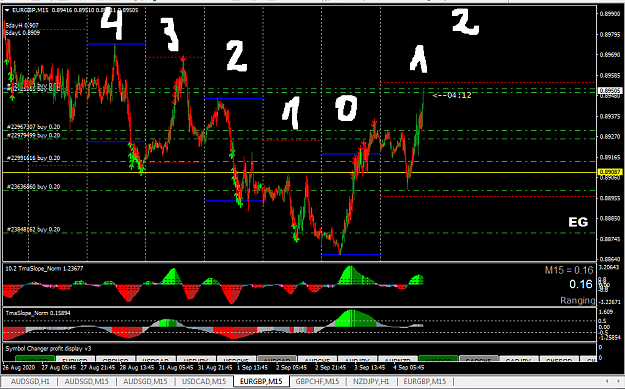
Task: Switch to the GBPCHF,M15 chart tab
Action: tap(317, 381)
